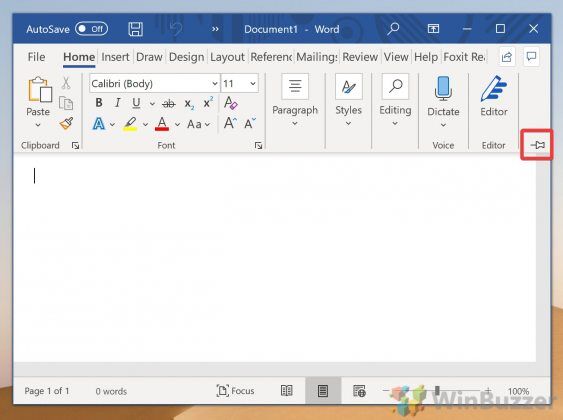Click Increase Font Size icon
This screenshot has width=563, height=420.
click(230, 123)
